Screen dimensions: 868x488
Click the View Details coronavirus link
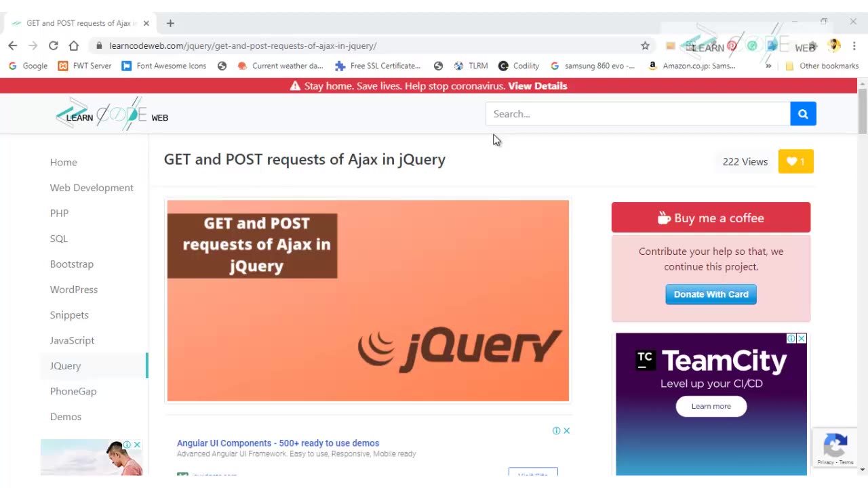537,86
